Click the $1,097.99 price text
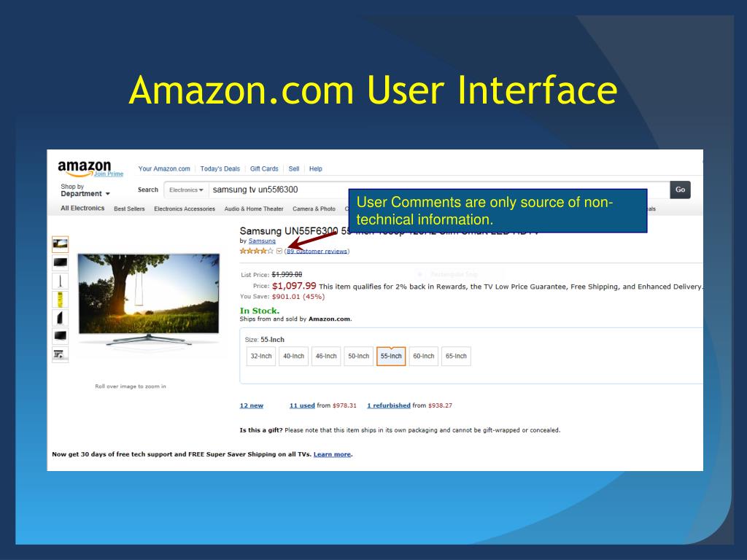 point(294,286)
